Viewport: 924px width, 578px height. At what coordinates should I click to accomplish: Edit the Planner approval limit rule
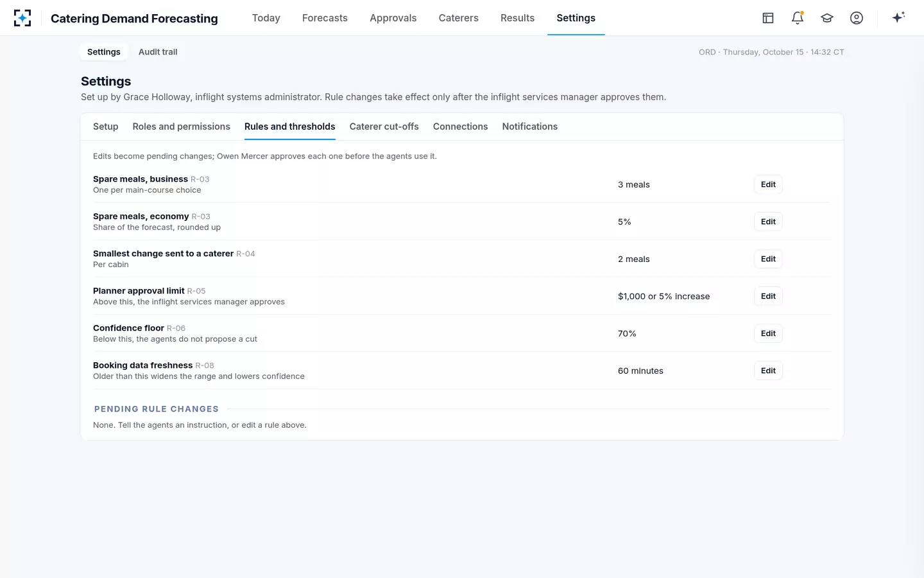768,296
